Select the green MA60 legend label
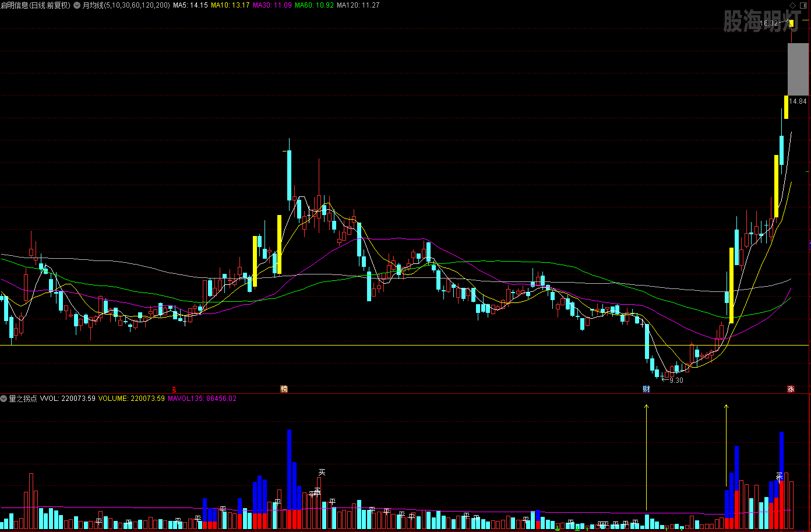Screen dimensions: 811x532 [314, 5]
